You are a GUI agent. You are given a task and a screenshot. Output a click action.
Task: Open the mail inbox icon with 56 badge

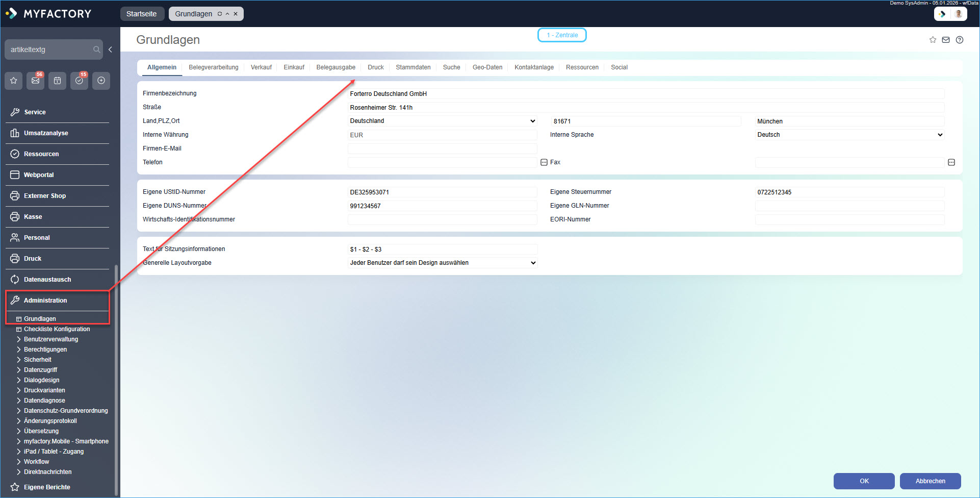(x=36, y=81)
